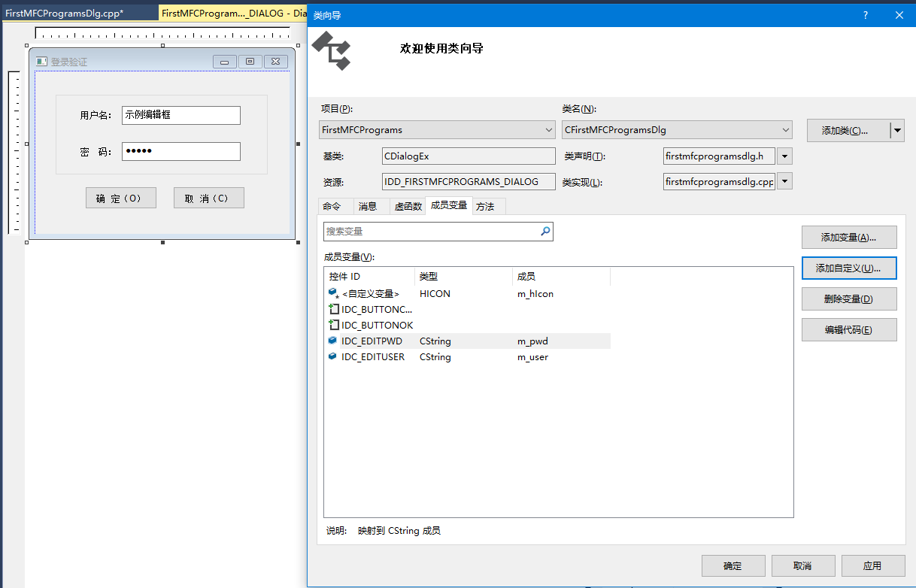Switch to the 虚函数 tab
Screen dimensions: 916x588
click(408, 205)
